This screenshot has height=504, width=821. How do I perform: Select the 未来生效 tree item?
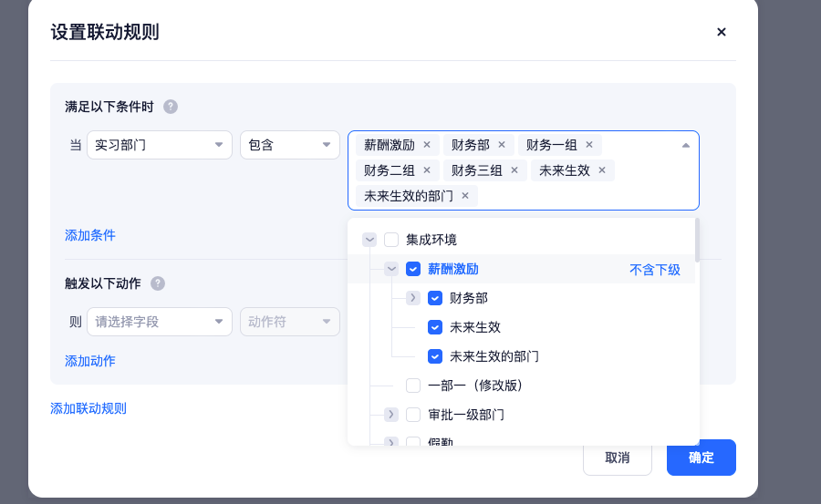475,327
